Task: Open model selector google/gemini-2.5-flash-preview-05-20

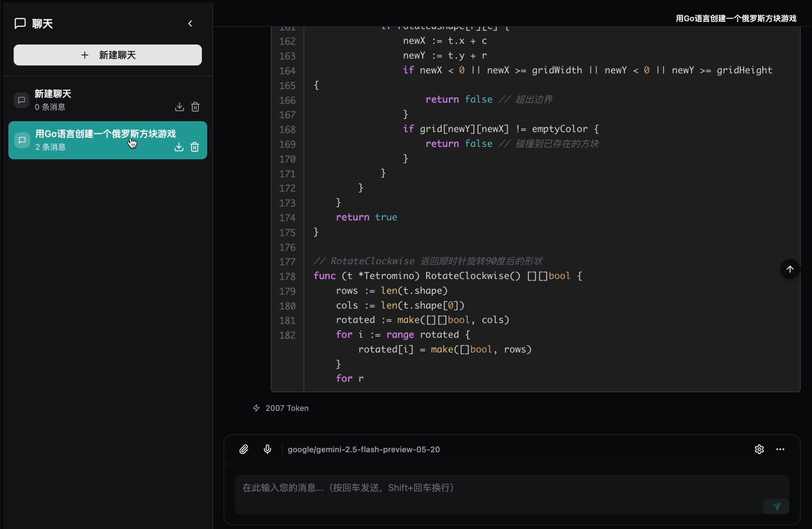Action: pyautogui.click(x=364, y=449)
